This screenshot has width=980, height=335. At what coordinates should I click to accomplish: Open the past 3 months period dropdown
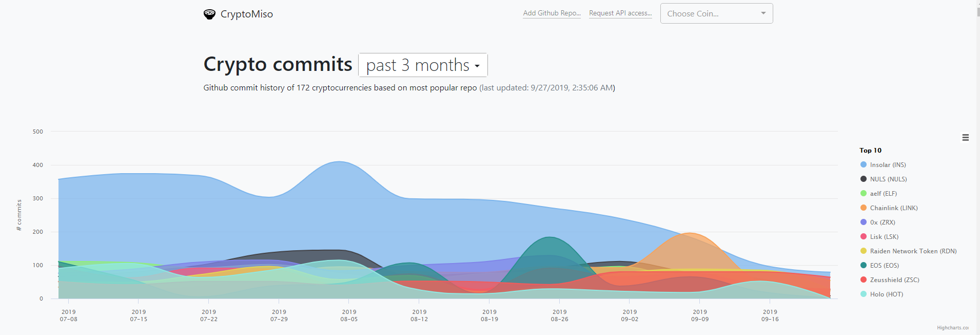point(423,65)
